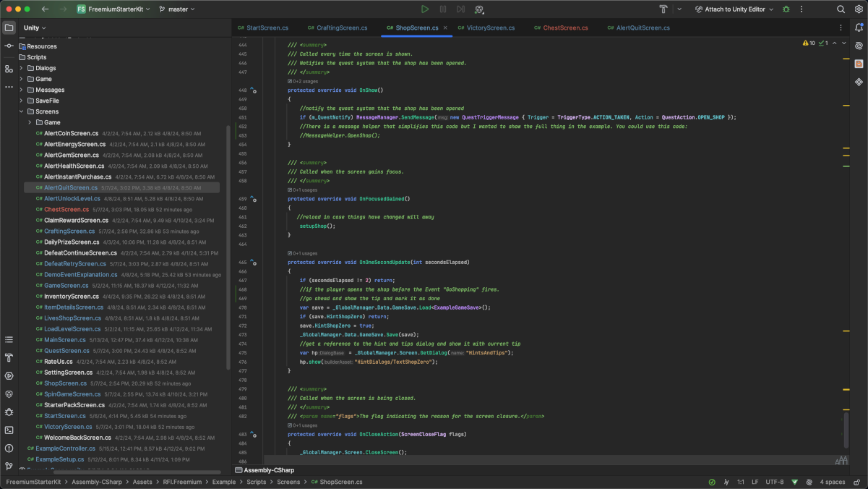Viewport: 868px width, 489px height.
Task: Click the build hammer icon in toolbar
Action: pos(663,9)
